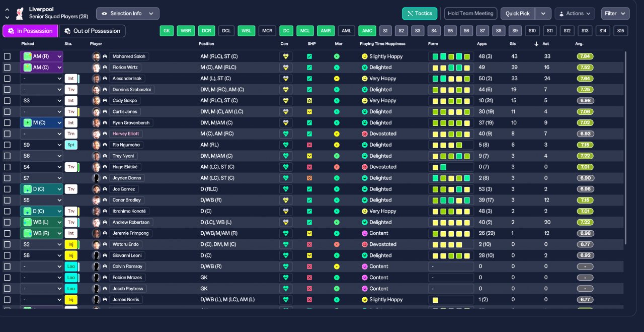
Task: Click Jayden Danns' orange sharpness icon
Action: coord(309,178)
